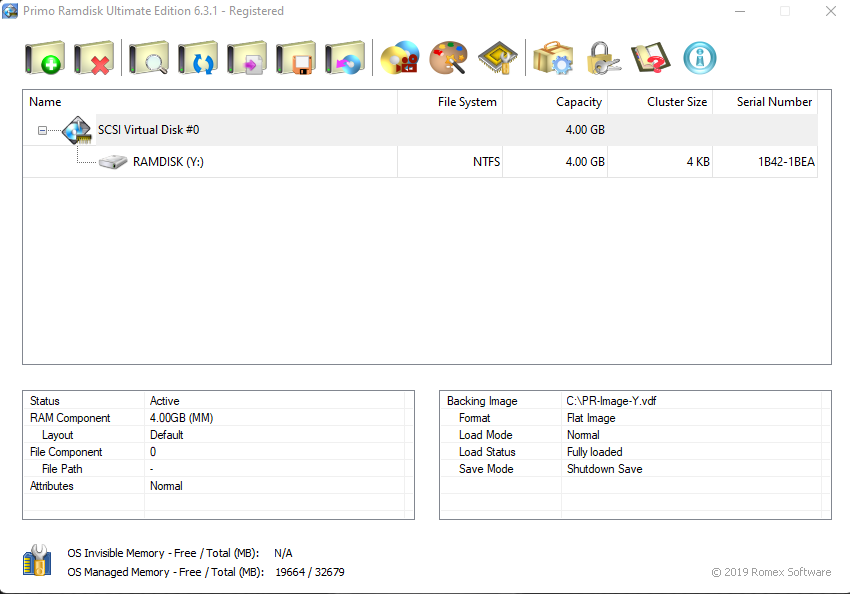Open the image tools disc icon
This screenshot has height=594, width=850.
[400, 58]
